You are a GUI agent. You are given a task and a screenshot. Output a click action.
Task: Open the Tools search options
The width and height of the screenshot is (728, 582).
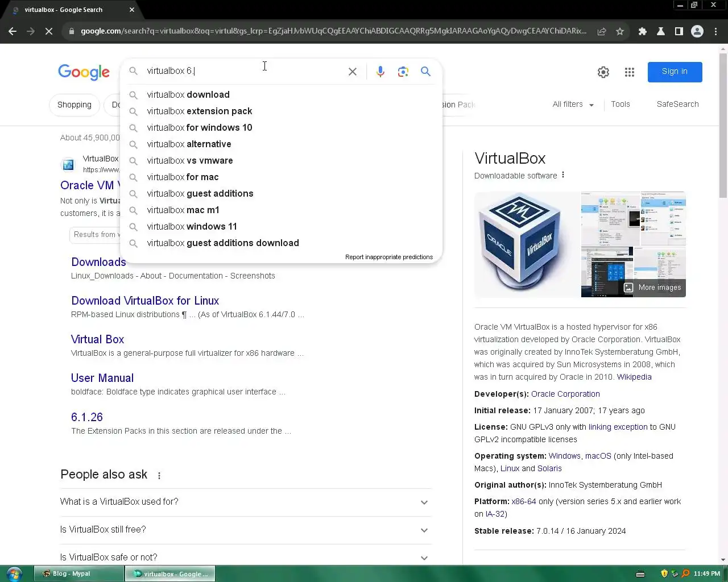click(x=621, y=105)
